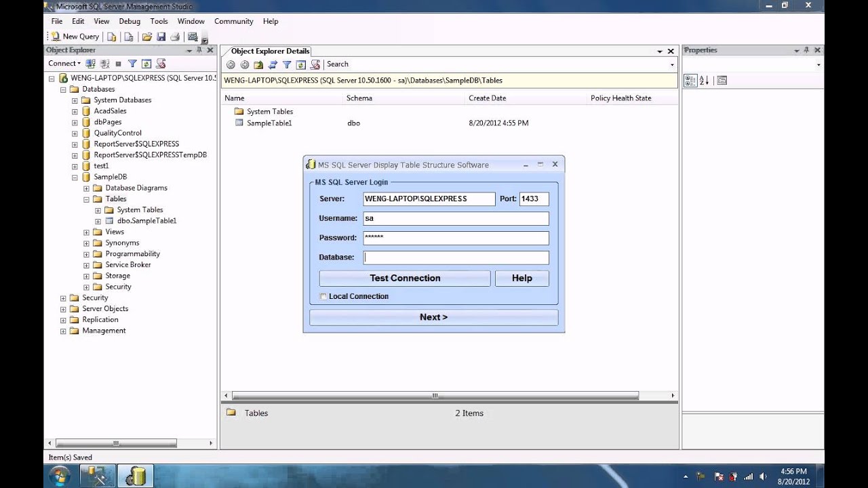
Task: Click Disconnect icon in Object Explorer
Action: click(x=104, y=64)
